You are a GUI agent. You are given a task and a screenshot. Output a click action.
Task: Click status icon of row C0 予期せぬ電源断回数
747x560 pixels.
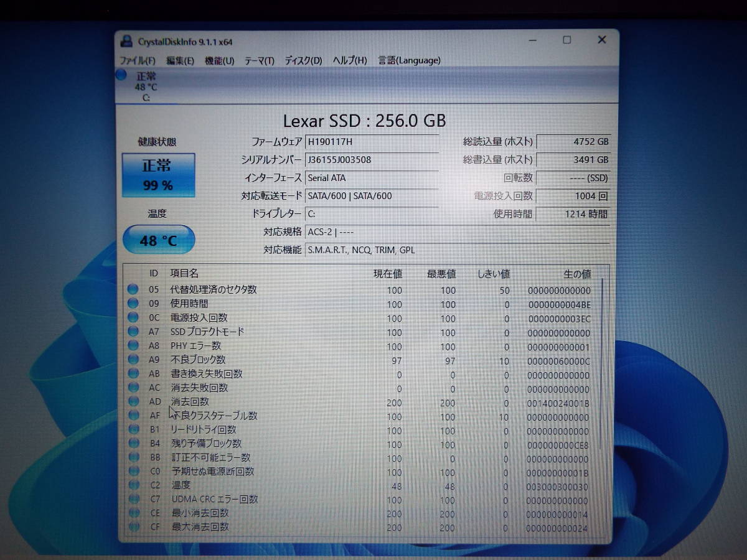click(133, 472)
